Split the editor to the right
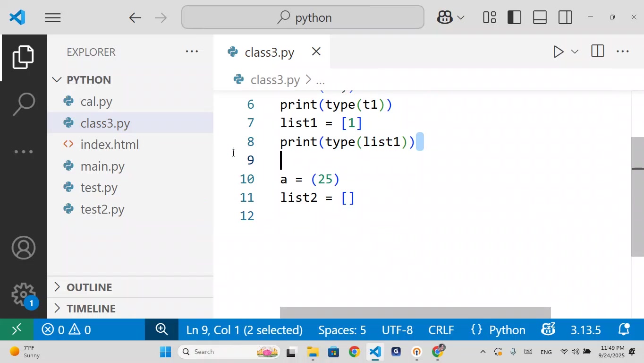The height and width of the screenshot is (363, 644). click(x=598, y=52)
